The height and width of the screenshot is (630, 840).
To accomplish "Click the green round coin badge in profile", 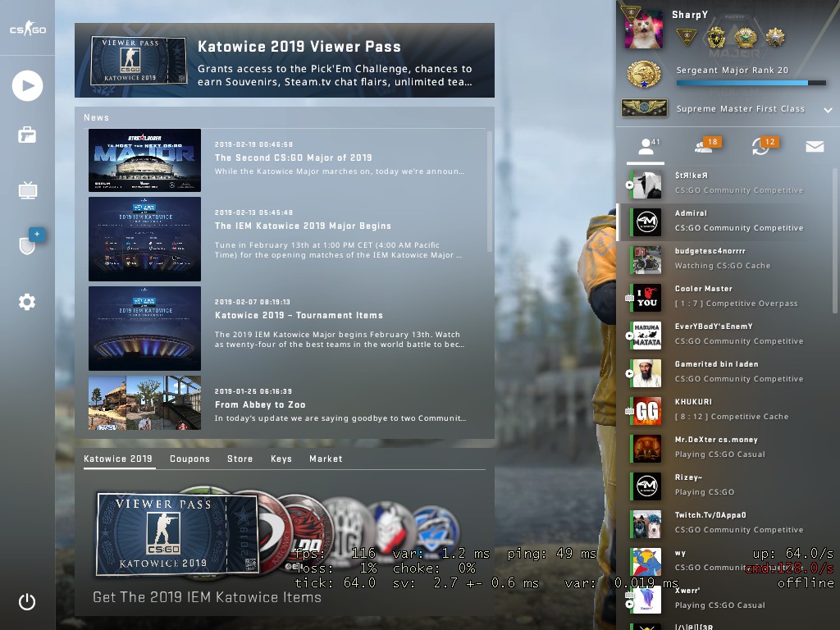I will pos(745,38).
